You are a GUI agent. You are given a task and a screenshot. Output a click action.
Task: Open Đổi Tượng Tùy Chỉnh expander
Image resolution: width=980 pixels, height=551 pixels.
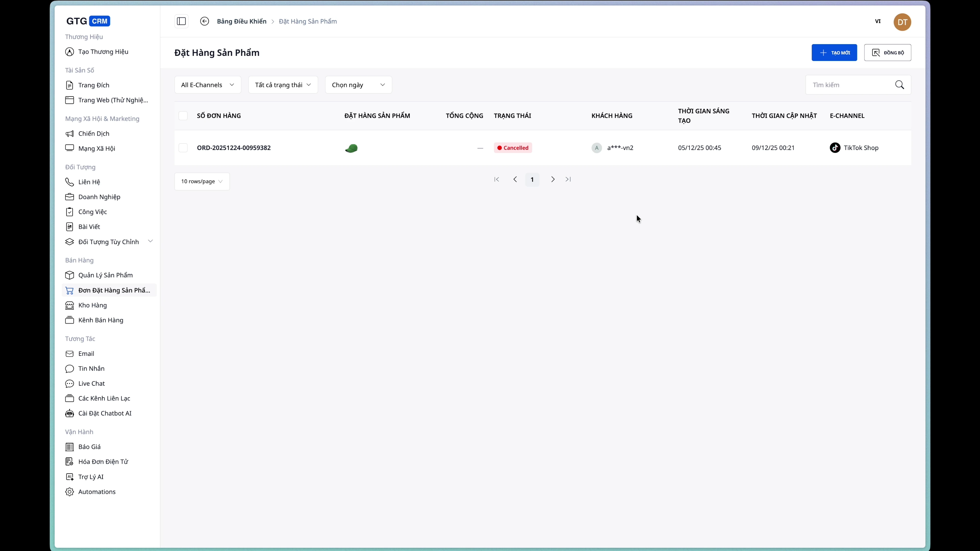coord(109,242)
